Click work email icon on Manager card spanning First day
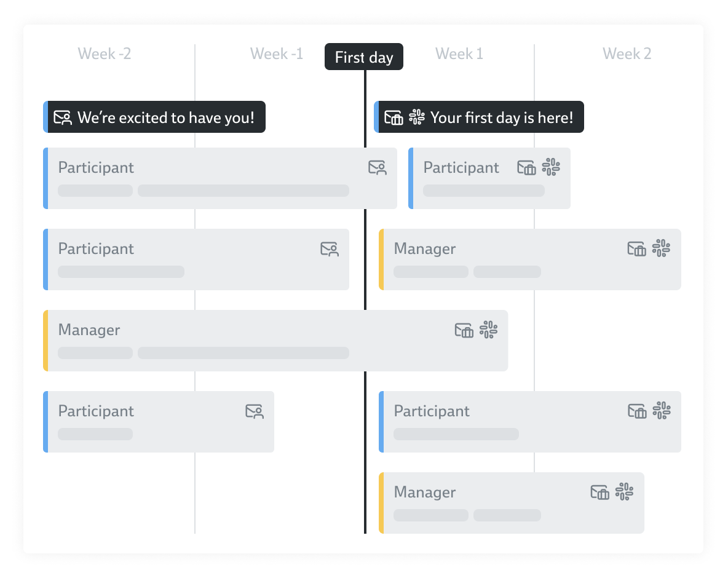This screenshot has width=728, height=578. click(464, 330)
